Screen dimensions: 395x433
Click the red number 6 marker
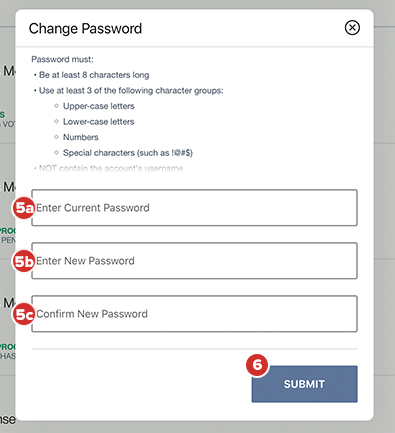click(257, 365)
